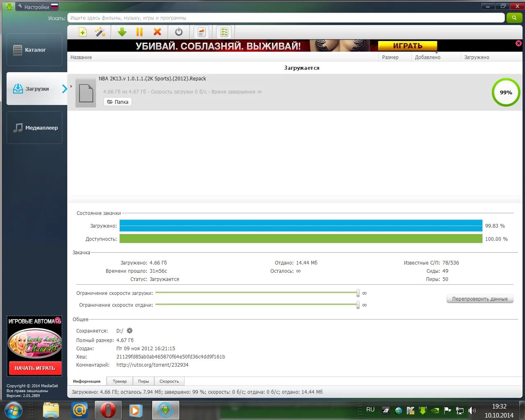This screenshot has height=420, width=525.
Task: Click the rutor.org torrent comment link
Action: [x=153, y=365]
